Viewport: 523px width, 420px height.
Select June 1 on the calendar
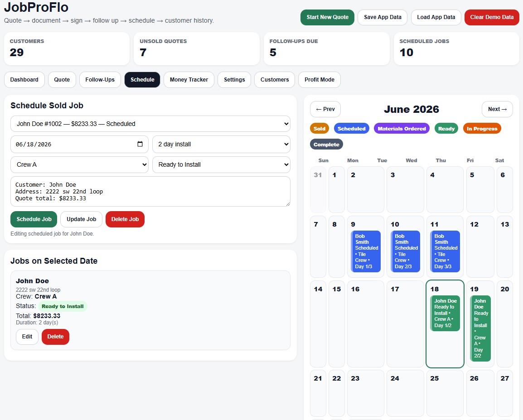point(337,190)
